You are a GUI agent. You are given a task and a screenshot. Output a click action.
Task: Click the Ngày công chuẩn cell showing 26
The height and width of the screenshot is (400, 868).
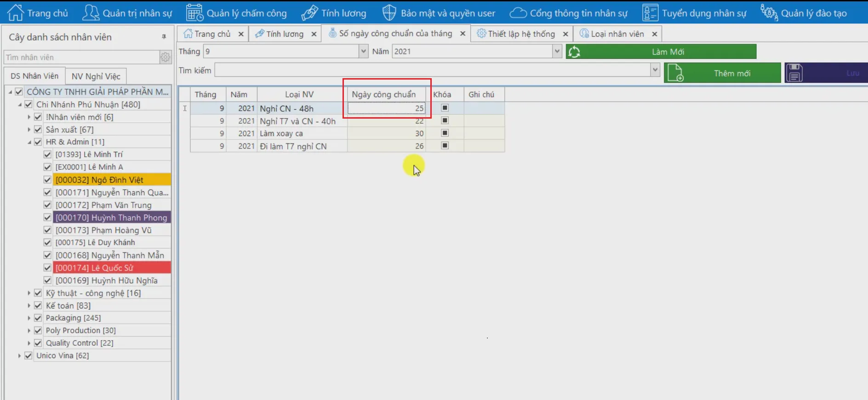[386, 146]
